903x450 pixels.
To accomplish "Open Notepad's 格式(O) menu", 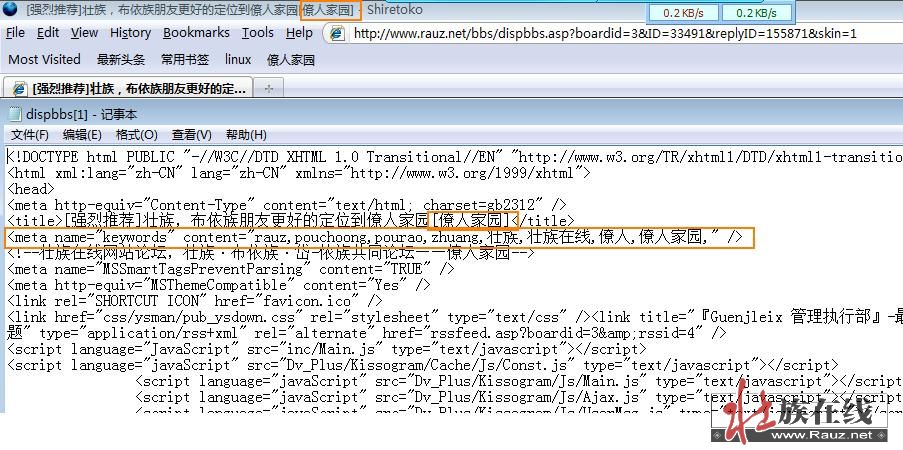I will coord(137,135).
